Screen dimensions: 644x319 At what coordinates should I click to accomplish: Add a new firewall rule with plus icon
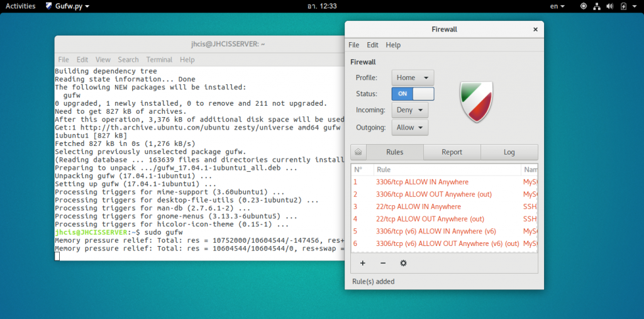pos(363,263)
